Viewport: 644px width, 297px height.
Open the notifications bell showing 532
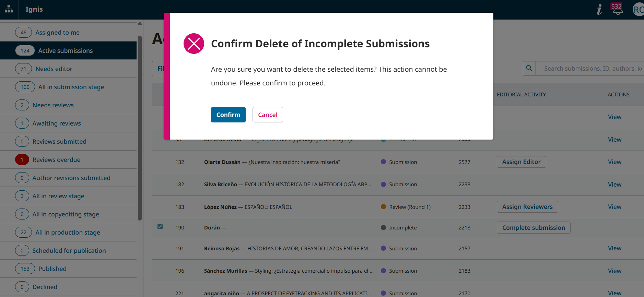(x=617, y=9)
